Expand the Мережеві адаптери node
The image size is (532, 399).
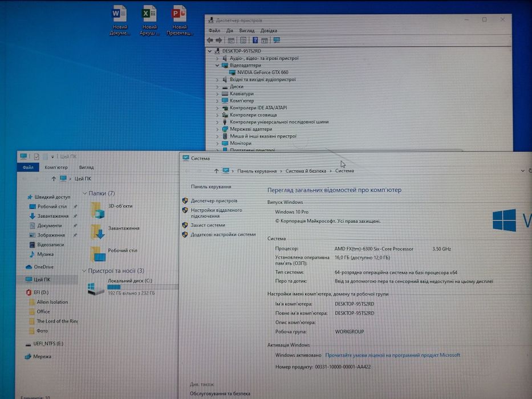tap(217, 129)
